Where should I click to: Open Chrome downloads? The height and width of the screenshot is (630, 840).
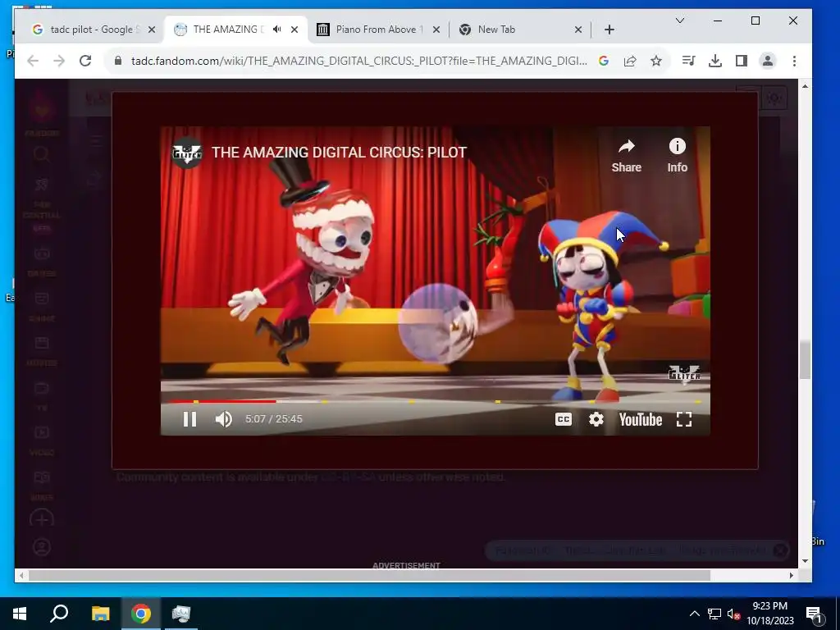(714, 61)
